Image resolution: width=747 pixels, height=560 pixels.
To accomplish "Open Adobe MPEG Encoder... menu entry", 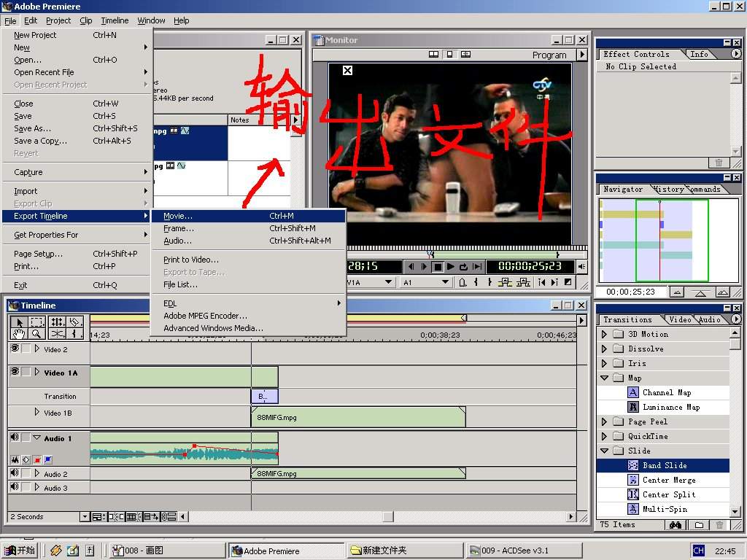I will [x=248, y=316].
